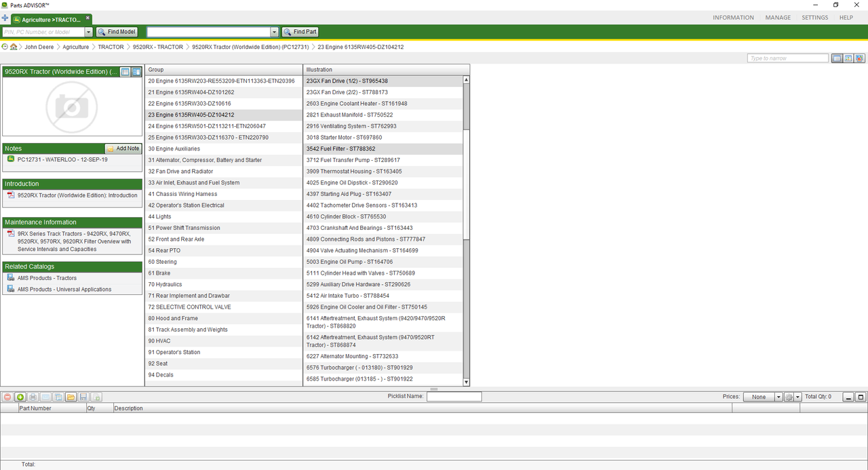Screen dimensions: 868x470
Task: Click the Add Note button
Action: click(x=123, y=149)
